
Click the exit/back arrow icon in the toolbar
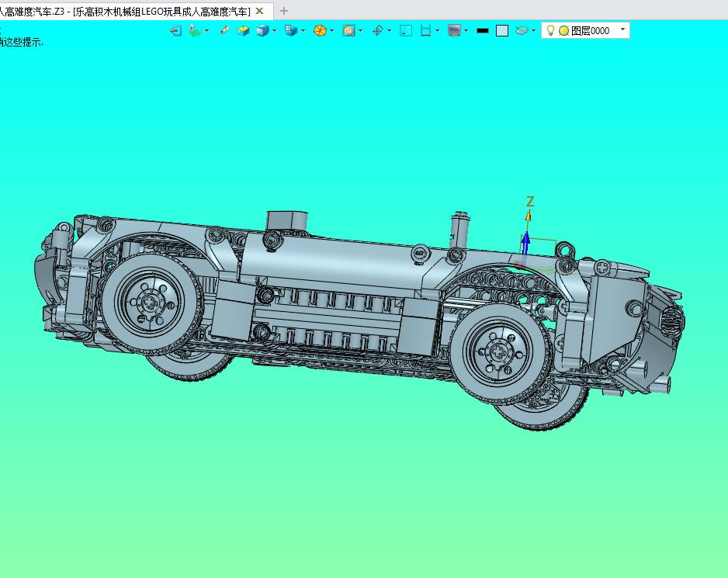click(x=176, y=30)
